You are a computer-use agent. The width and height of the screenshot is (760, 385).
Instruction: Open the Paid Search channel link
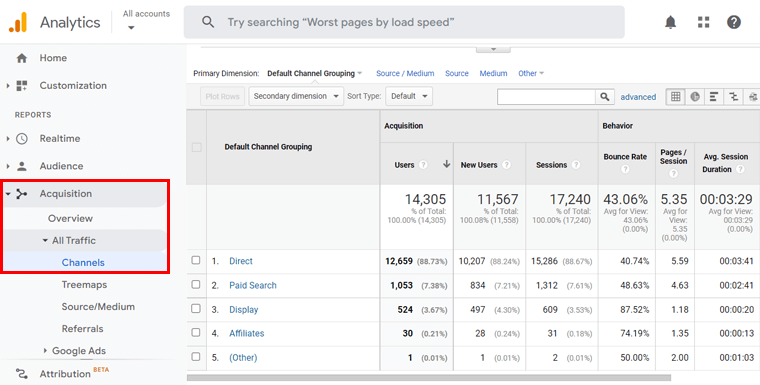tap(253, 285)
